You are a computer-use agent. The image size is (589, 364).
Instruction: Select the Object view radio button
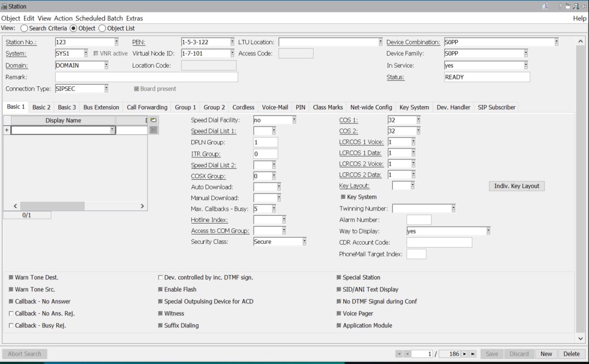point(74,28)
